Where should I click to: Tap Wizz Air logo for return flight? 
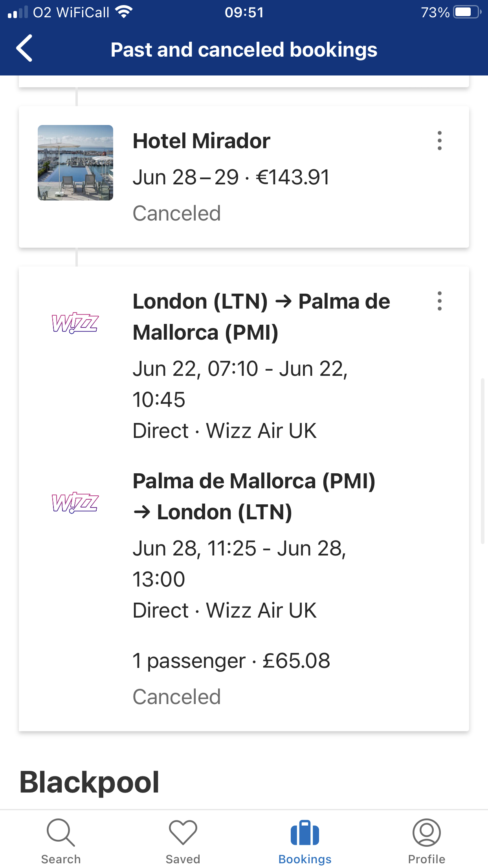pos(75,503)
